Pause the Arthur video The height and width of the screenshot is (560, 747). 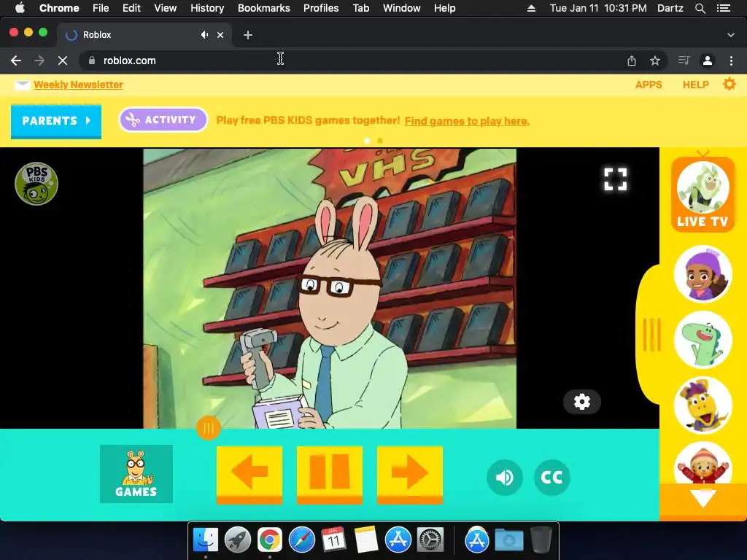(330, 474)
